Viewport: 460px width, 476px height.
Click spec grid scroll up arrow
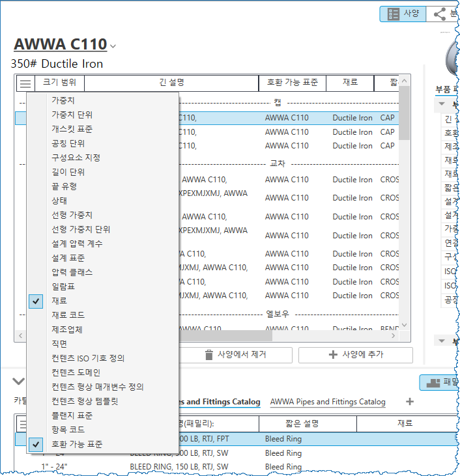point(404,81)
